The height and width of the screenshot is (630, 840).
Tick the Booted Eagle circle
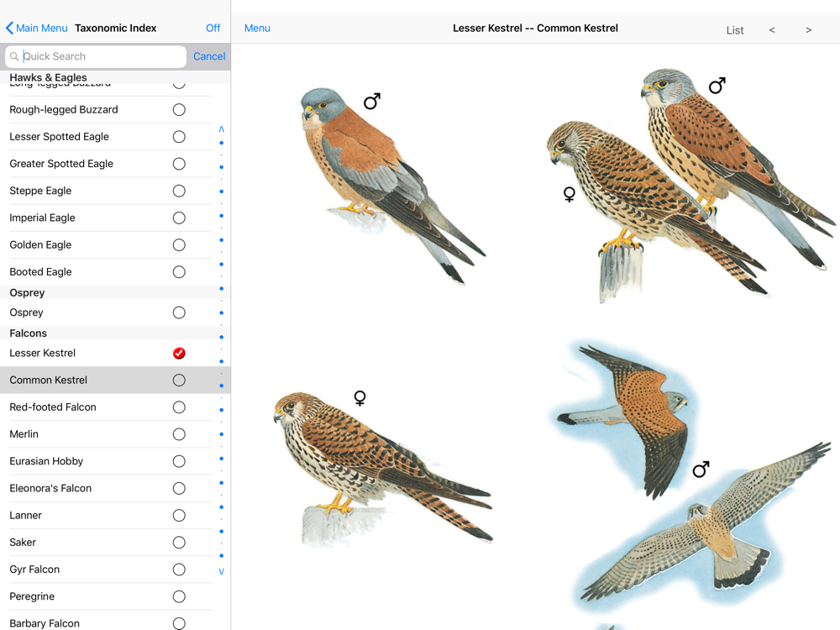tap(179, 272)
